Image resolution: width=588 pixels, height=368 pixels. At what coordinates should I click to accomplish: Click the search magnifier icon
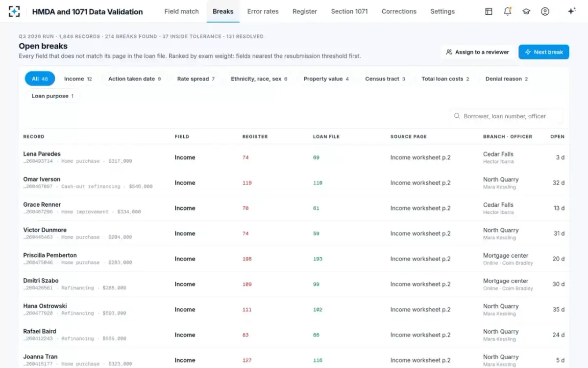click(x=457, y=116)
